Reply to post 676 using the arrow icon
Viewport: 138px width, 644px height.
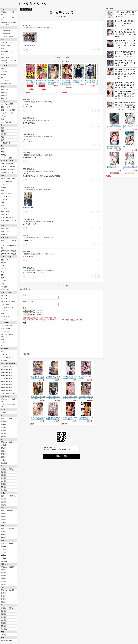pos(92,127)
